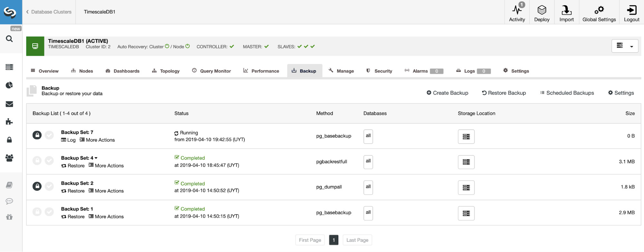The width and height of the screenshot is (644, 252).
Task: Open storage location for Backup Set 7
Action: point(466,137)
